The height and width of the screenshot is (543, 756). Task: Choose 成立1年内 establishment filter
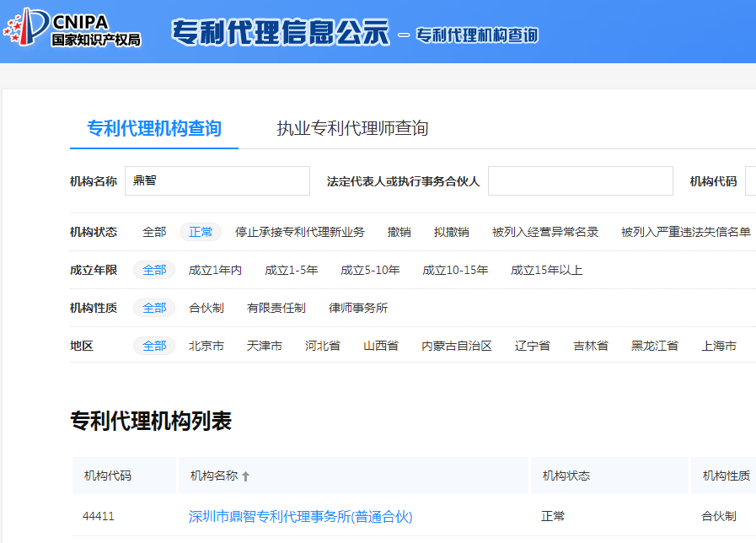coord(215,270)
